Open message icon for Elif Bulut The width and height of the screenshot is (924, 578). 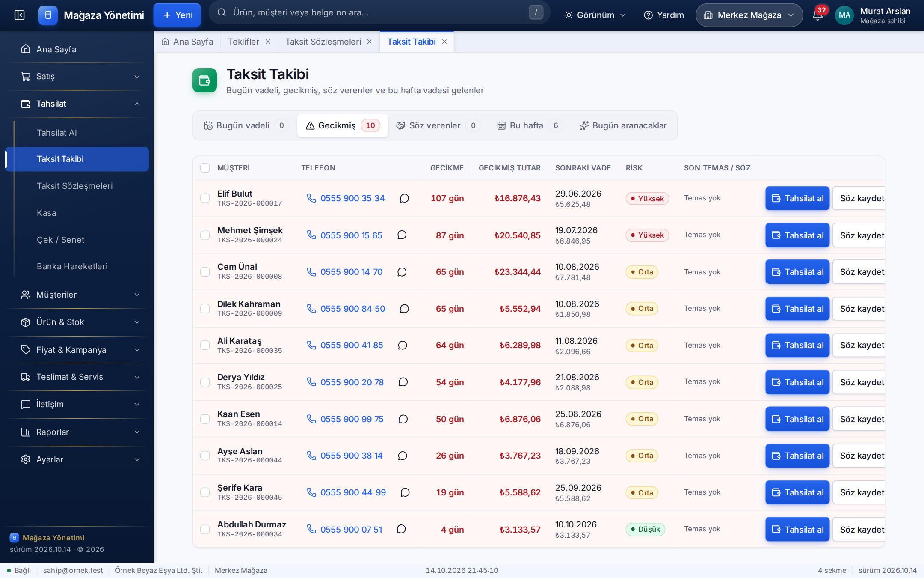[404, 198]
